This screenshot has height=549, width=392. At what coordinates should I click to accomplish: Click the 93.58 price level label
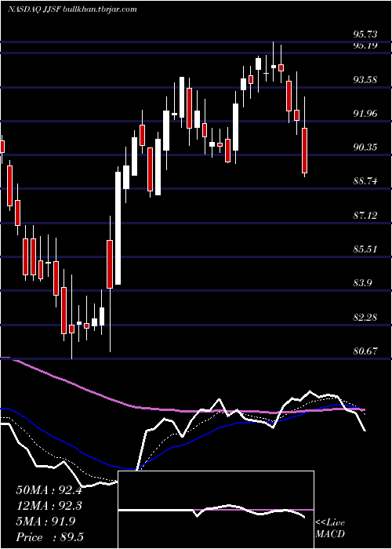click(x=365, y=80)
